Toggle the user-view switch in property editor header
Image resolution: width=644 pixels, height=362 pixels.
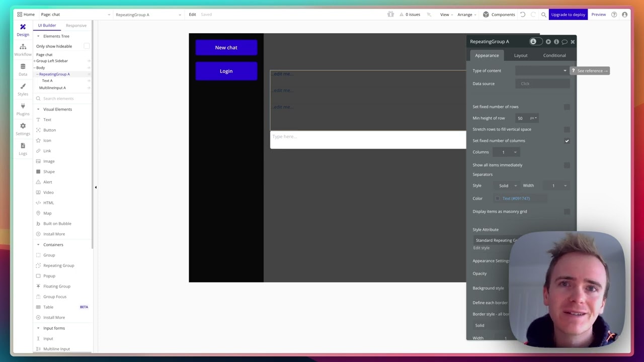(x=535, y=42)
